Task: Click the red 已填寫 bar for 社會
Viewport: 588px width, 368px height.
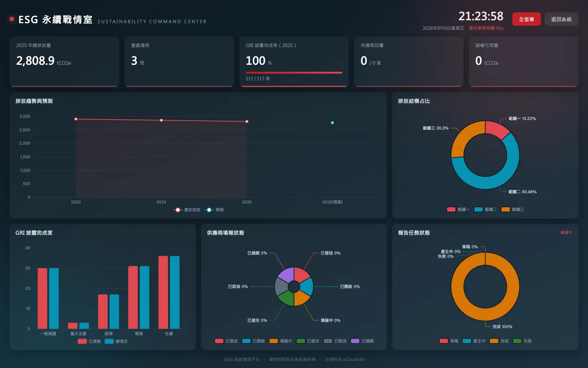Action: [x=163, y=292]
